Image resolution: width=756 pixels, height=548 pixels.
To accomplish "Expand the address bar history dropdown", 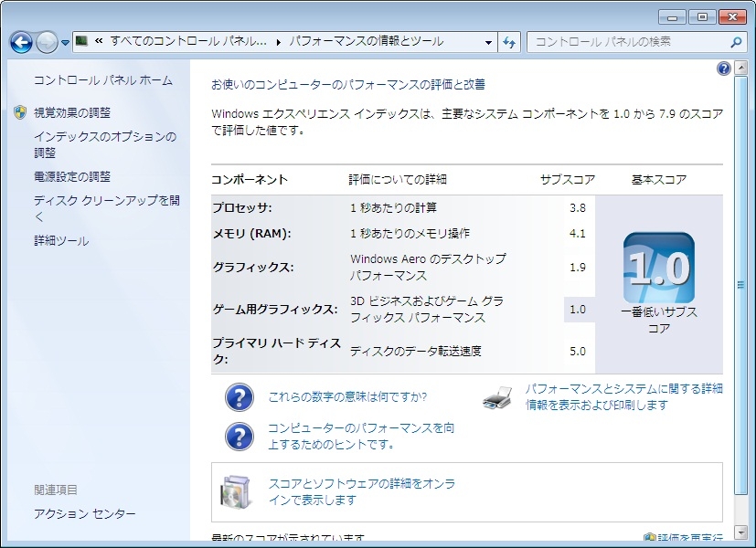I will (x=489, y=42).
